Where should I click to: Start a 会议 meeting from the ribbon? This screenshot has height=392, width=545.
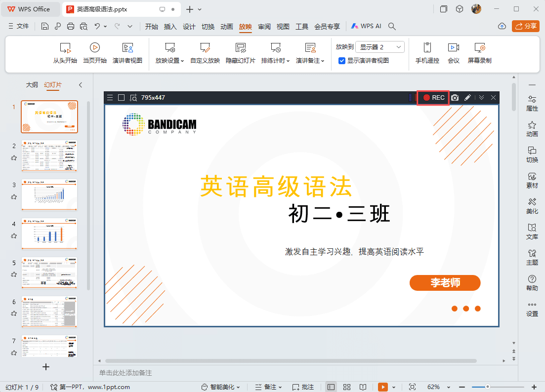453,53
